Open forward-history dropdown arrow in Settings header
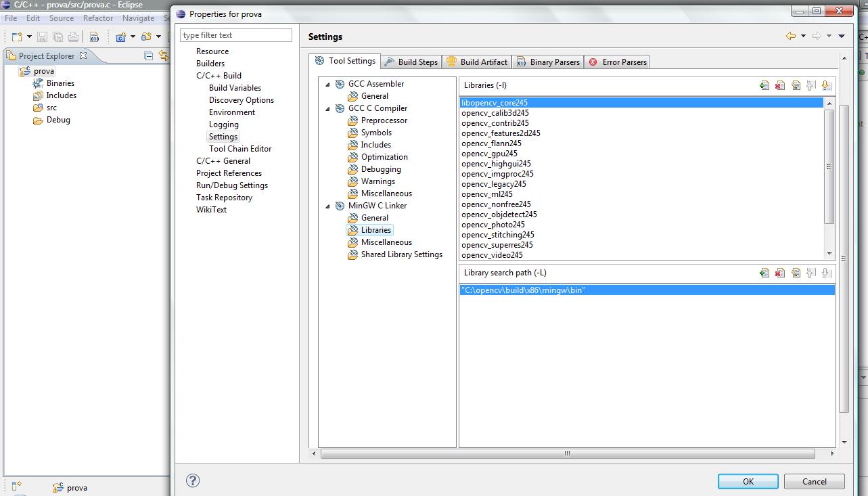 [829, 36]
